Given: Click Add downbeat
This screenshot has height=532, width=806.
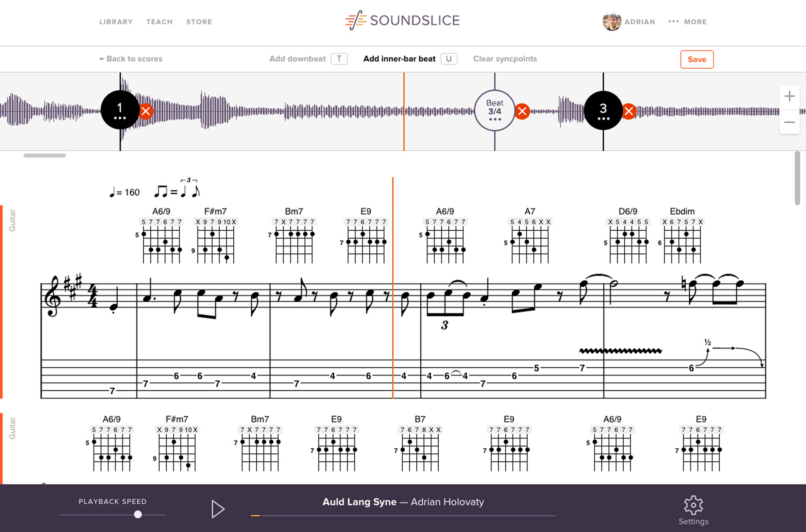Looking at the screenshot, I should coord(298,59).
